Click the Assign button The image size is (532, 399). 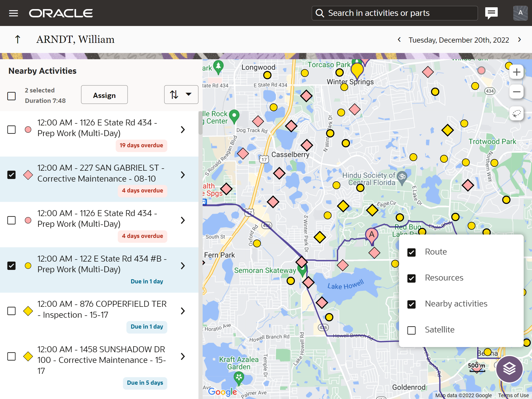[x=104, y=95]
